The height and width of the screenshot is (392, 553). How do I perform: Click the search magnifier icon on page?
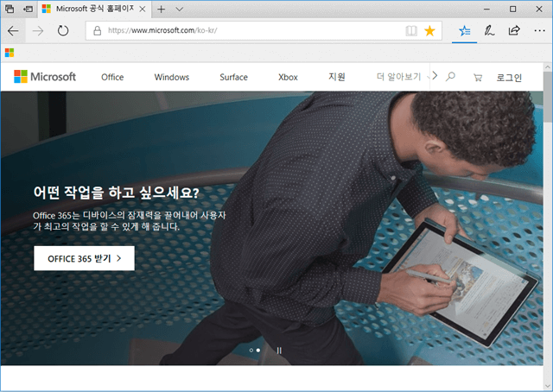pos(450,77)
